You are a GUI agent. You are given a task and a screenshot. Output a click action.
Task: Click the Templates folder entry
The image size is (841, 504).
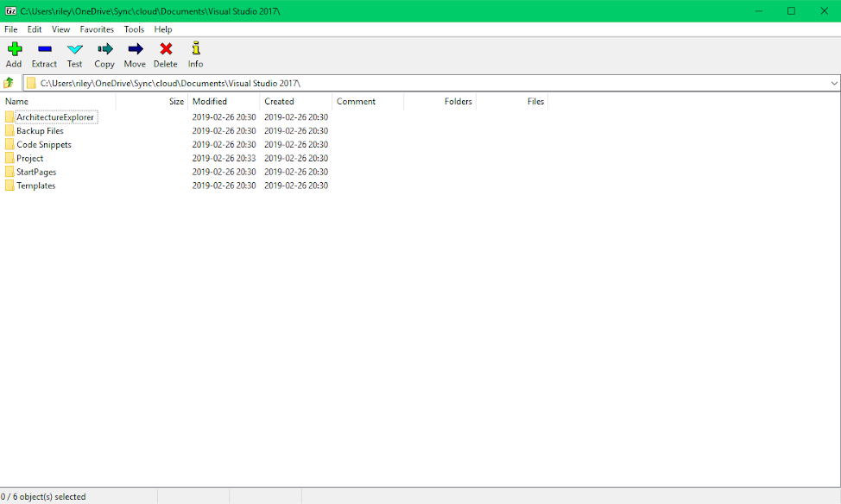point(35,186)
